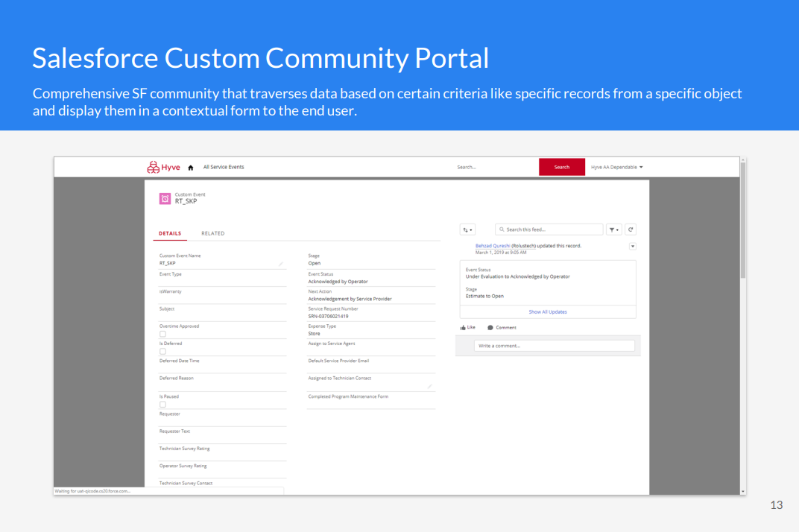Click the Show All Updates link

point(548,312)
